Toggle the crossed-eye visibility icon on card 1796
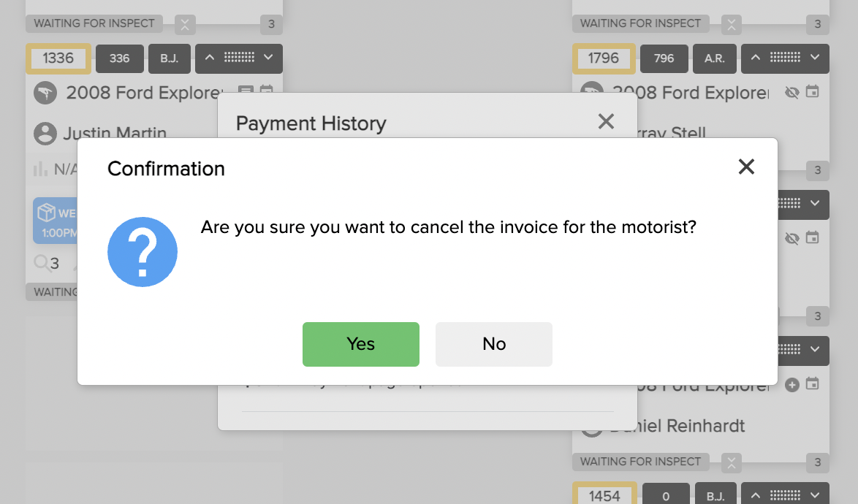 pos(791,92)
